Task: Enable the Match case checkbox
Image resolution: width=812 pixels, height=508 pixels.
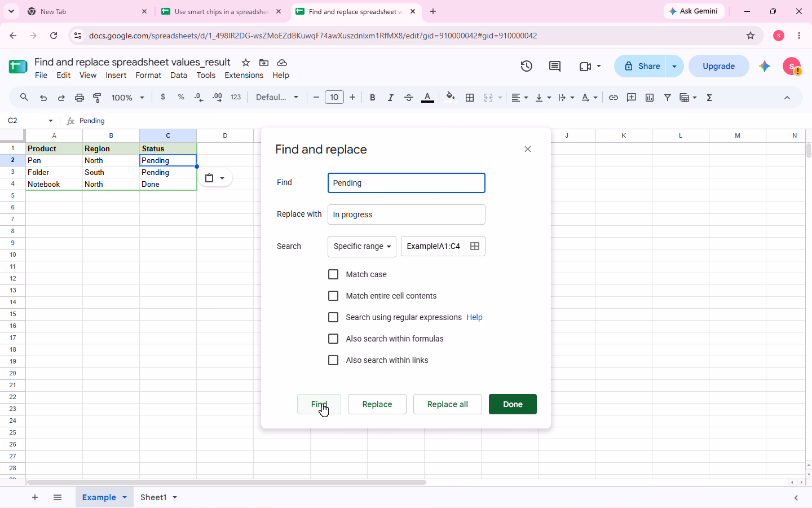Action: point(333,274)
